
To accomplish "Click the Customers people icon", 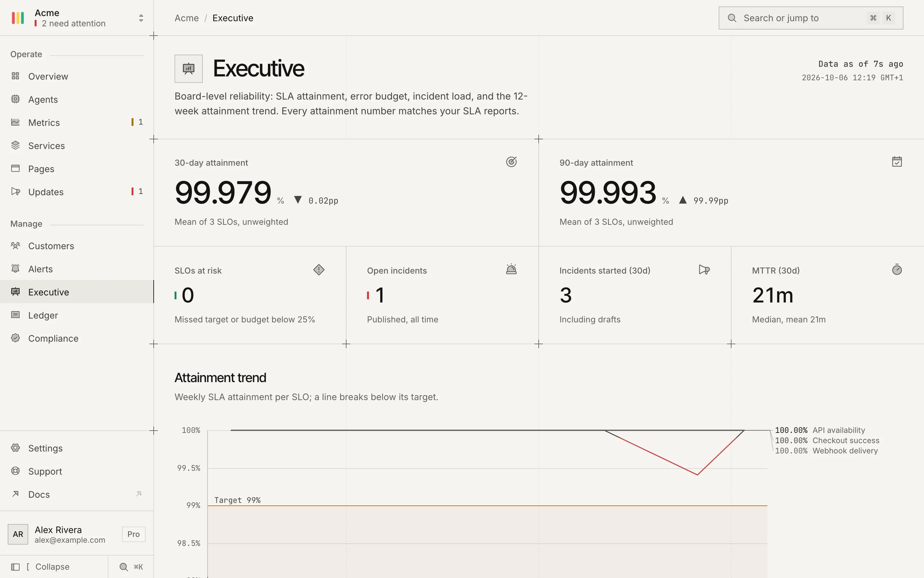I will (15, 246).
